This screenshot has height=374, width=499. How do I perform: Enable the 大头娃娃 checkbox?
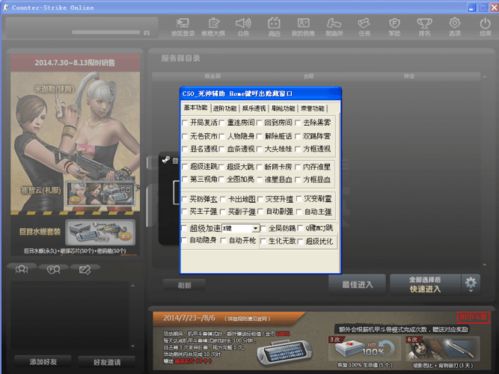click(260, 149)
